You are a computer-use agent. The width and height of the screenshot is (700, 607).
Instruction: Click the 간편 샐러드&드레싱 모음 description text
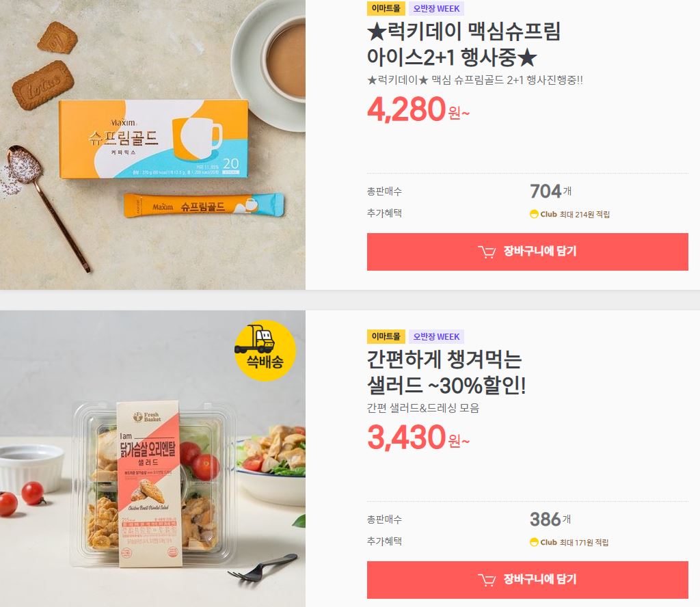[x=422, y=408]
